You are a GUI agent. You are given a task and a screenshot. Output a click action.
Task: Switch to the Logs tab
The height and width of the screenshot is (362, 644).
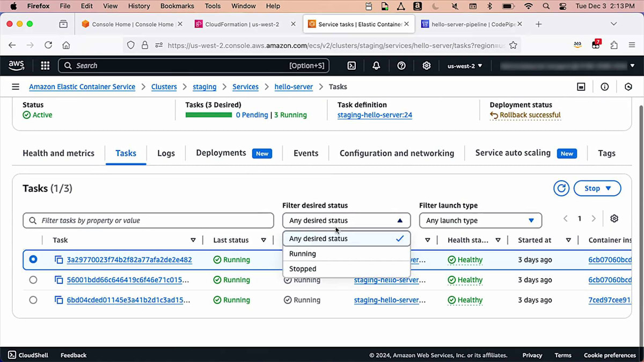166,153
